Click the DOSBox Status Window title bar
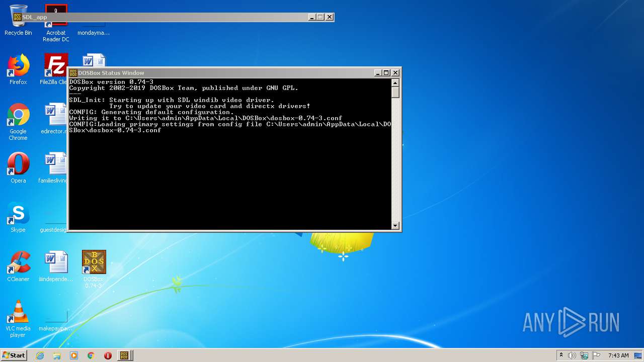This screenshot has height=362, width=644. pos(221,73)
